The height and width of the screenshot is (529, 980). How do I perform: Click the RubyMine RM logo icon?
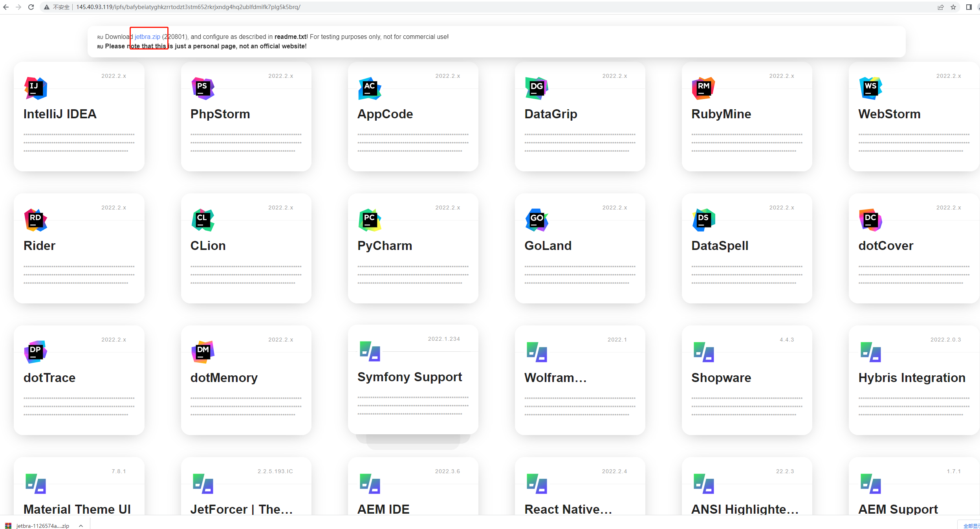[703, 88]
